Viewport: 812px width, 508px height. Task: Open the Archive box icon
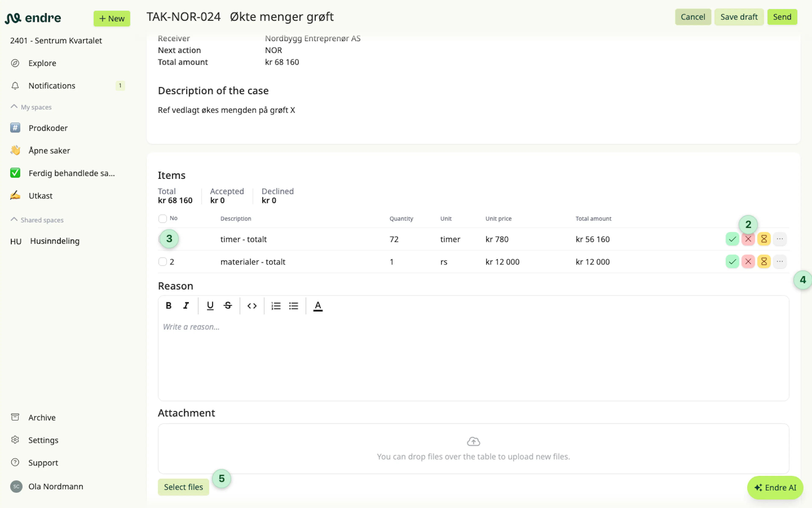(x=15, y=417)
